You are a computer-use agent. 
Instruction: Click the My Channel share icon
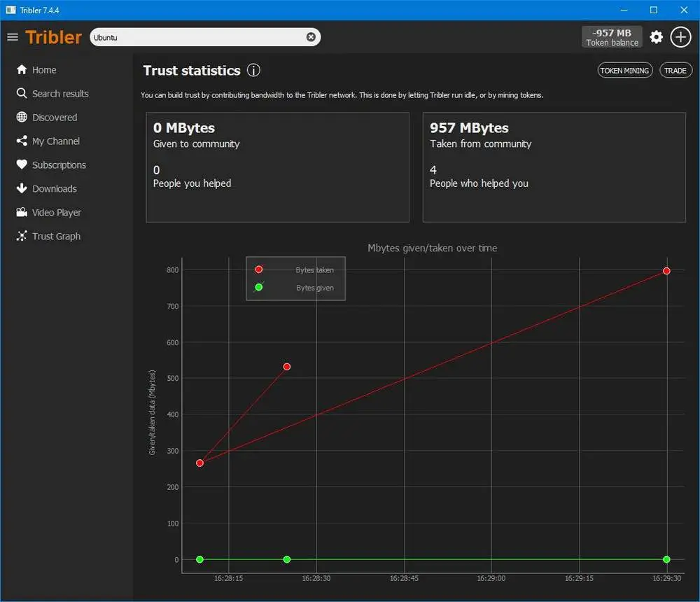tap(22, 141)
